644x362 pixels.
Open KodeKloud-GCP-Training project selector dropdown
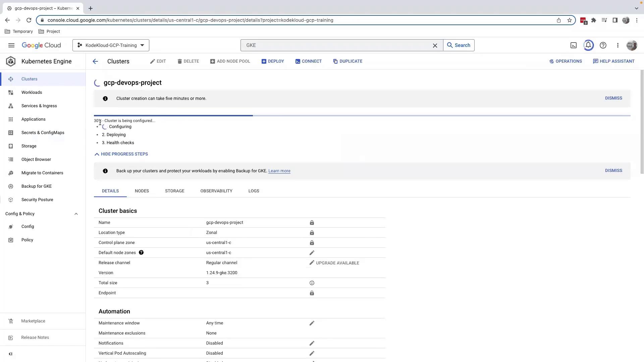point(111,45)
